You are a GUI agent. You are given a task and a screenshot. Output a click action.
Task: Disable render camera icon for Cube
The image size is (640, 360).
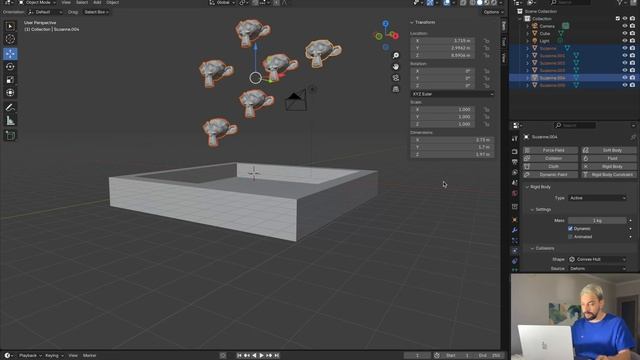click(x=632, y=33)
